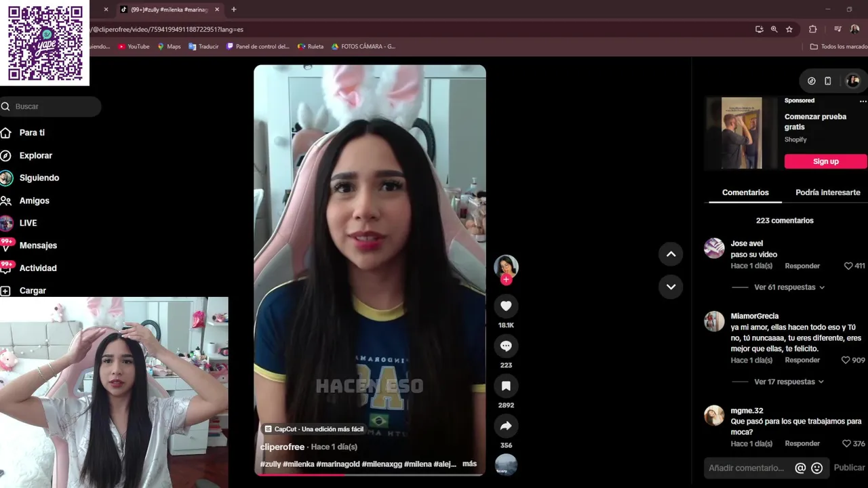Share the video using arrow icon
This screenshot has height=488, width=868.
click(506, 426)
